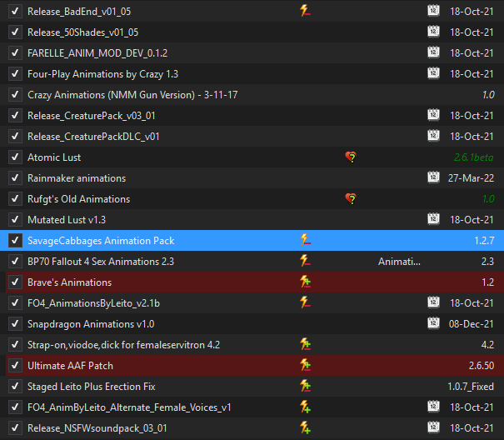Image resolution: width=504 pixels, height=440 pixels.
Task: Click version 1.2.7 on the SavageCabbages row
Action: pyautogui.click(x=484, y=241)
